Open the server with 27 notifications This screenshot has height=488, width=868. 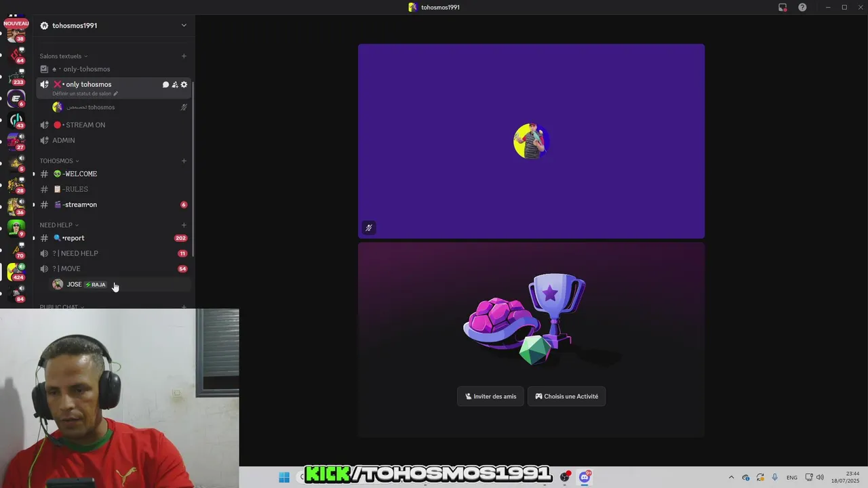16,142
